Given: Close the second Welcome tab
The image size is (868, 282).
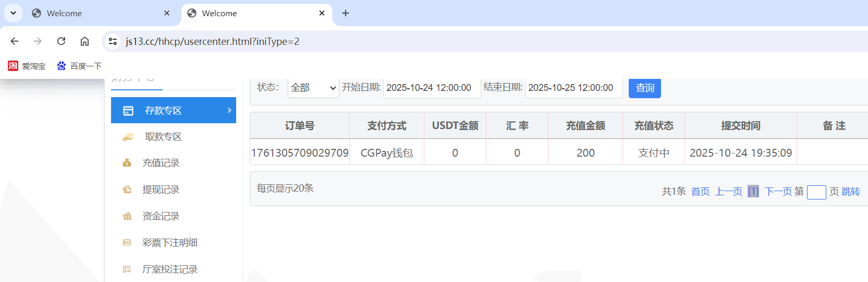Looking at the screenshot, I should 322,13.
